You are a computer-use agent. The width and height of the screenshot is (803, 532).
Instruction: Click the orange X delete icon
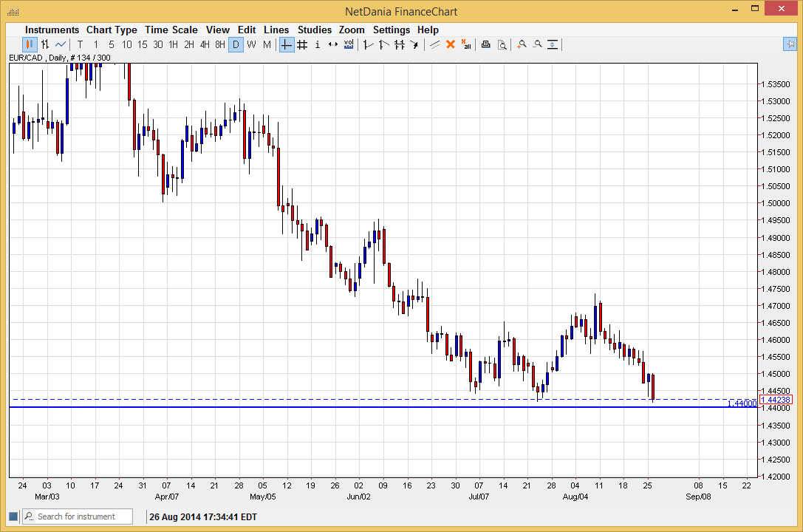tap(450, 44)
